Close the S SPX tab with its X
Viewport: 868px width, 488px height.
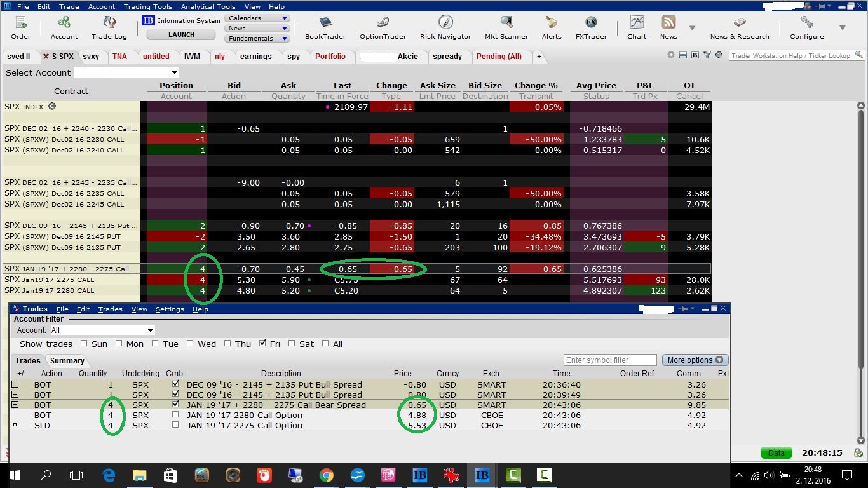point(46,57)
